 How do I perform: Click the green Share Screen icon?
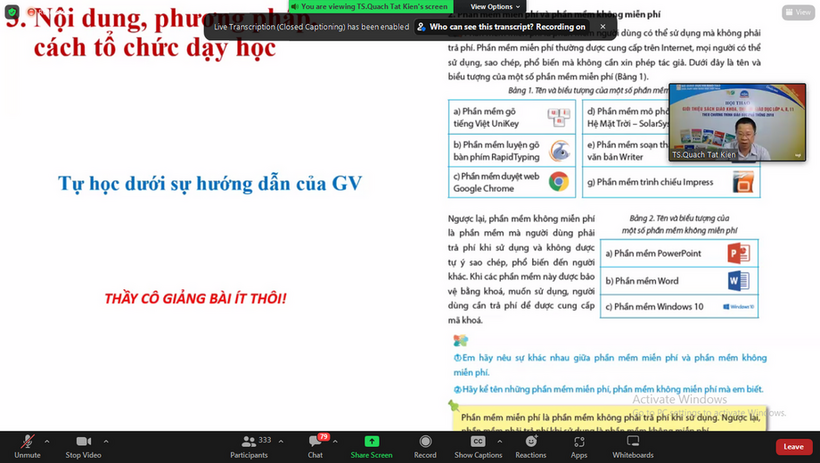(x=371, y=442)
